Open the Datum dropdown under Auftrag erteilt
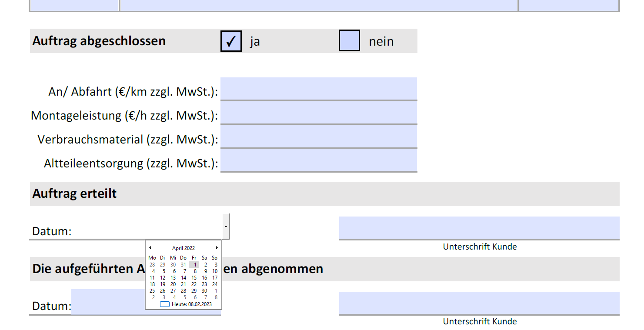This screenshot has width=644, height=330. pyautogui.click(x=226, y=227)
